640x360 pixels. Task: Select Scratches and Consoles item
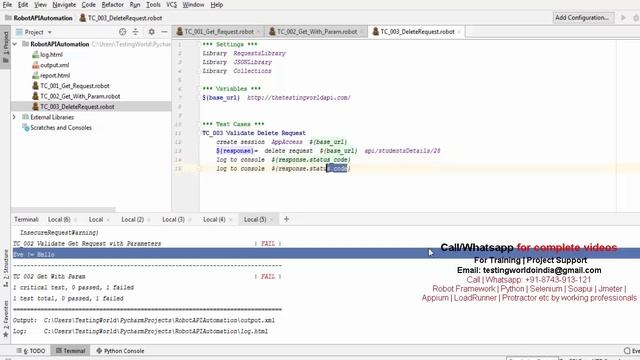pos(60,128)
